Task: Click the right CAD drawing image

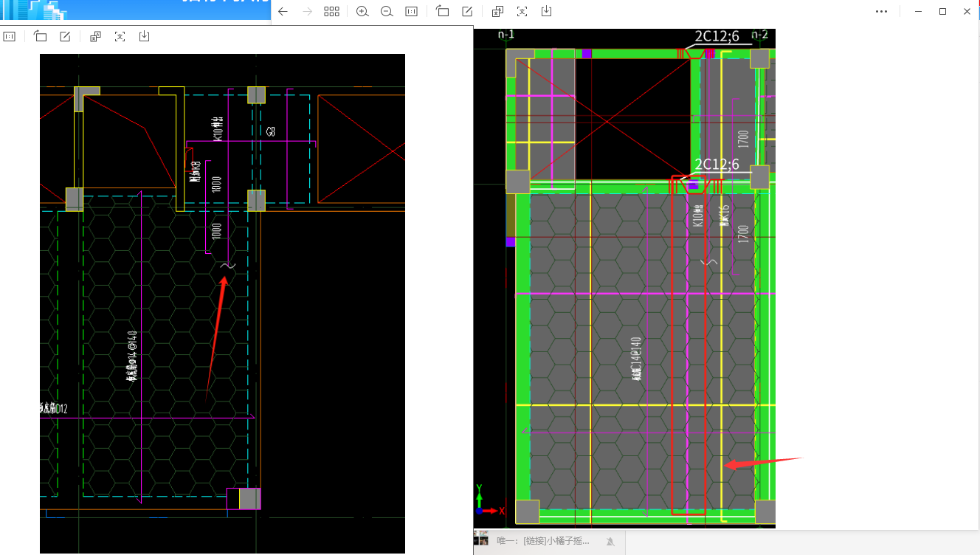Action: [x=624, y=278]
